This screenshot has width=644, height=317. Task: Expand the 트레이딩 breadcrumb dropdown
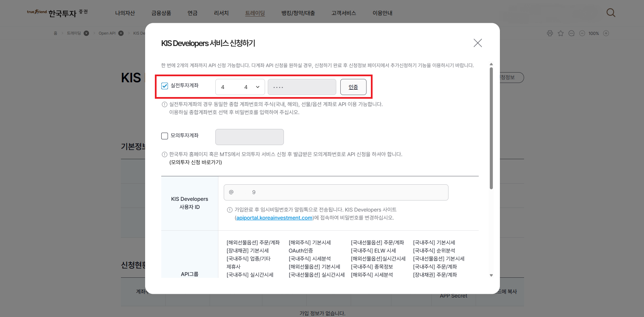point(86,33)
